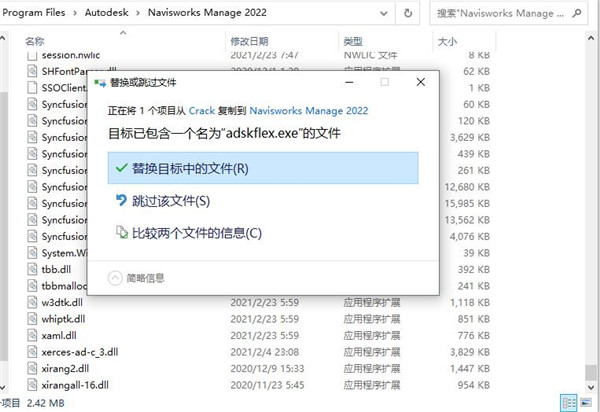Switch to large icons view in status bar

[x=586, y=403]
